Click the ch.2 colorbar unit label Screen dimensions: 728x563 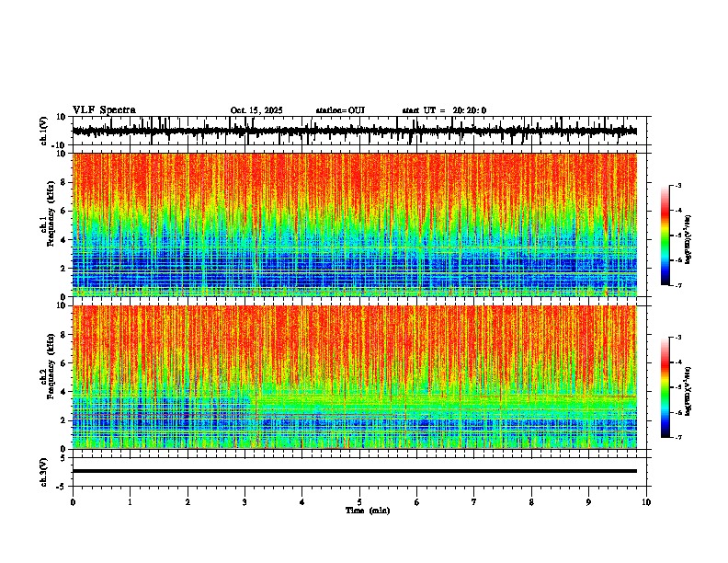pyautogui.click(x=688, y=392)
